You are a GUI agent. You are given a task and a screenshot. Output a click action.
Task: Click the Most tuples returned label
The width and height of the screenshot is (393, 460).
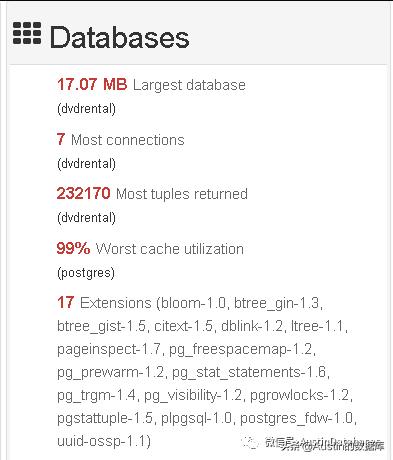click(x=182, y=194)
